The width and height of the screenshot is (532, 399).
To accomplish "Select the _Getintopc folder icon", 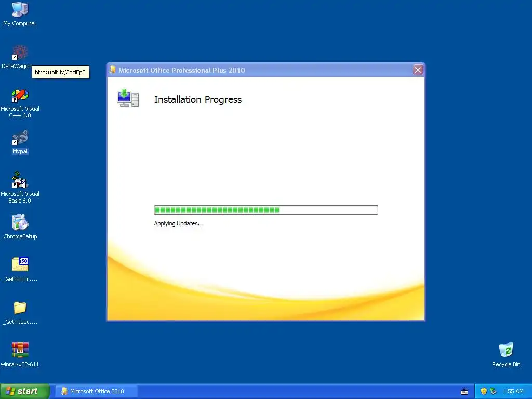I will point(20,312).
